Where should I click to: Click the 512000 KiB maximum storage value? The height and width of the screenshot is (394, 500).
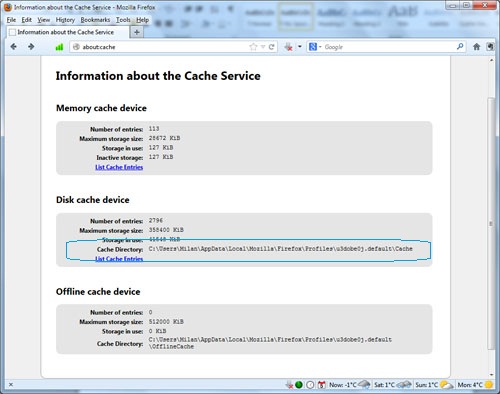click(x=166, y=322)
